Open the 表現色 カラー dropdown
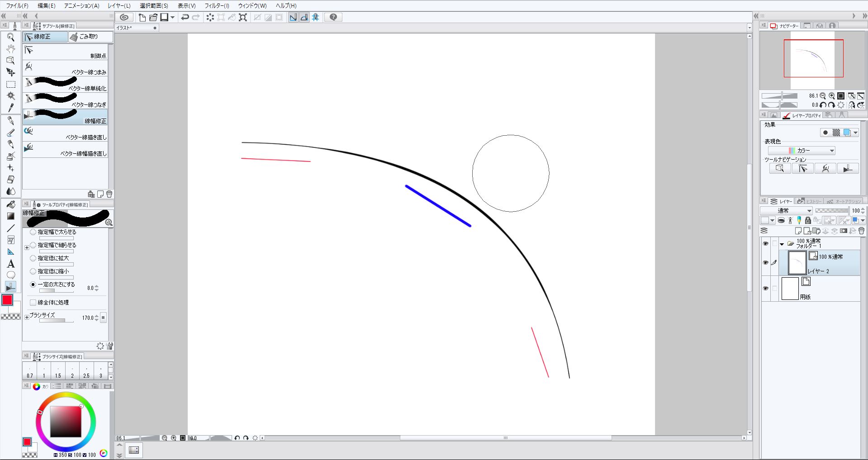The width and height of the screenshot is (868, 460). 802,151
